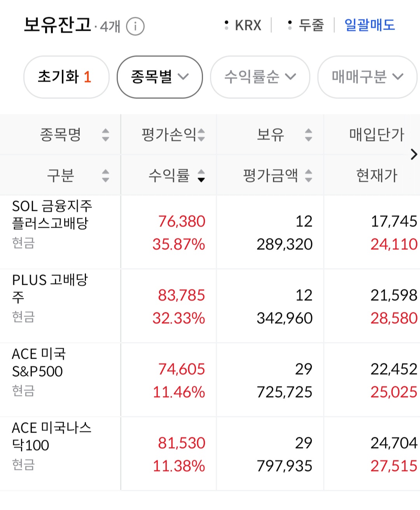
Task: Sort by 종목명 using its sort arrows
Action: (105, 135)
